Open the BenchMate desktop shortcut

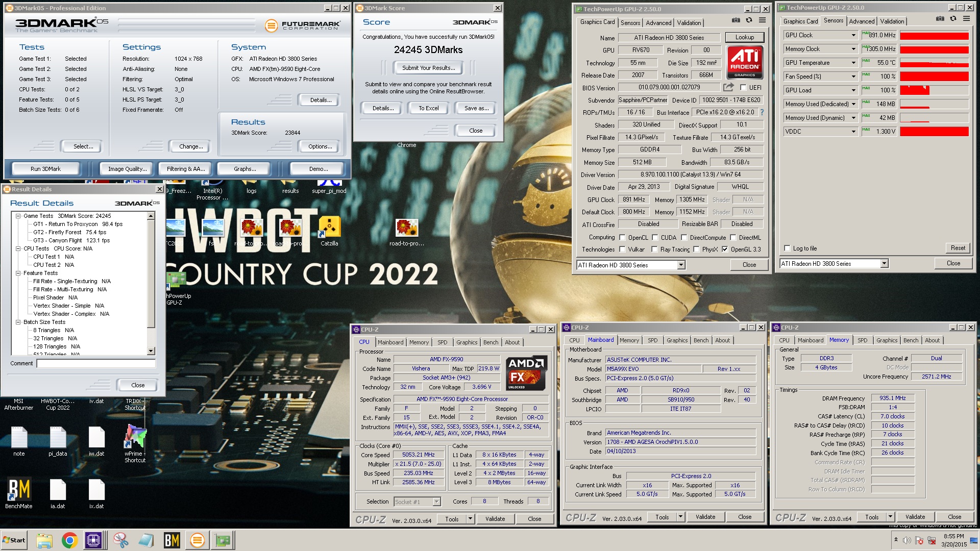coord(19,493)
